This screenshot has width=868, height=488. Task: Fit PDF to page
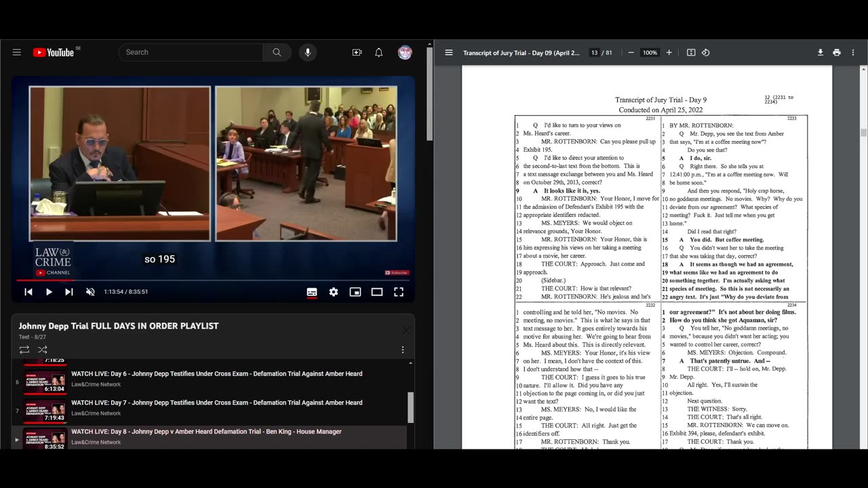click(691, 52)
